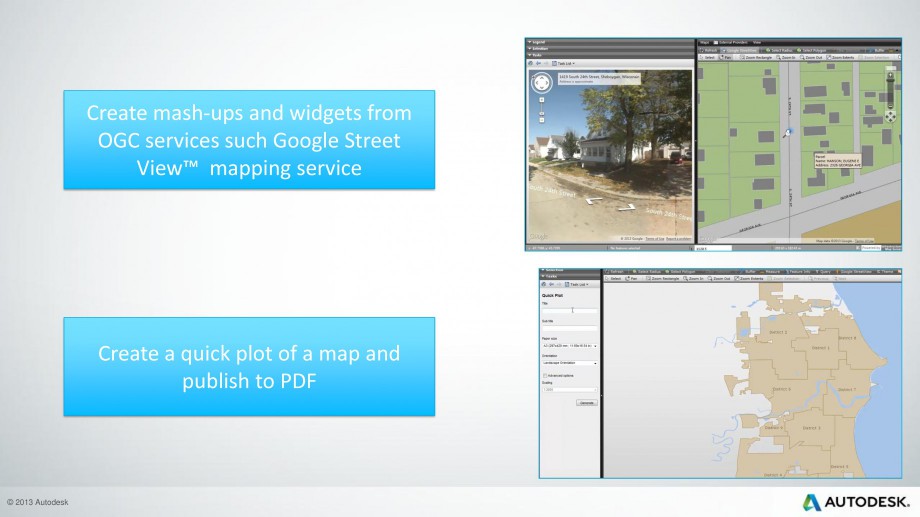Click scale input field in parcel map status bar
This screenshot has height=517, width=920.
(x=713, y=248)
